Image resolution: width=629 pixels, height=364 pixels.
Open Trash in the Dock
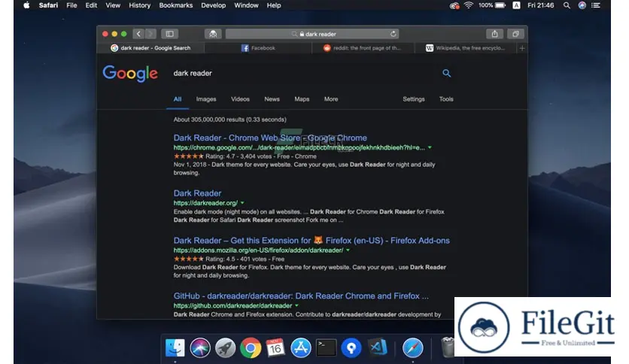447,347
